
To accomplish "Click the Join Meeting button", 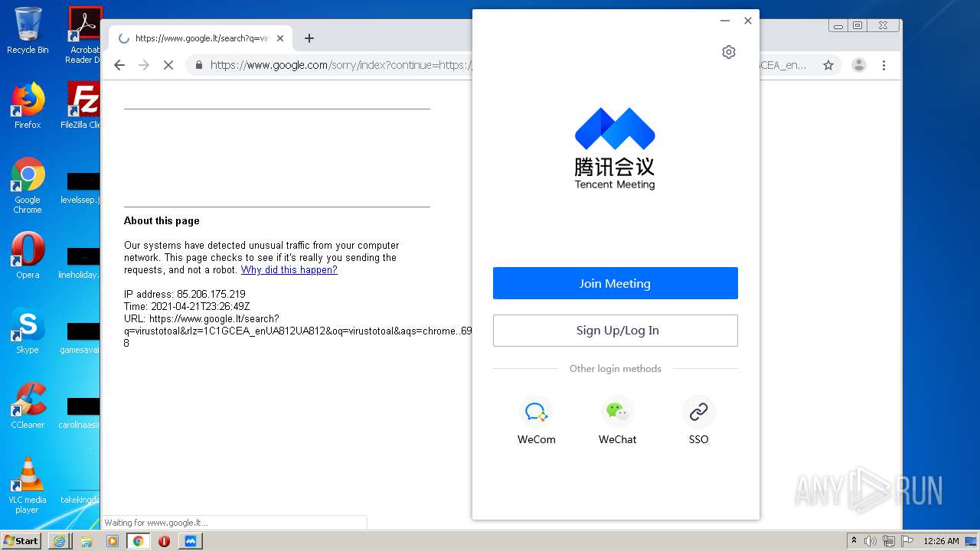I will pyautogui.click(x=616, y=283).
